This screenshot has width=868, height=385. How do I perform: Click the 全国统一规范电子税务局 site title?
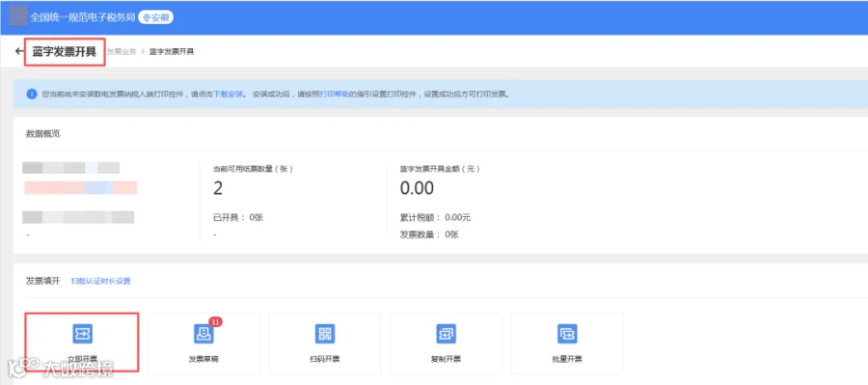tap(83, 17)
